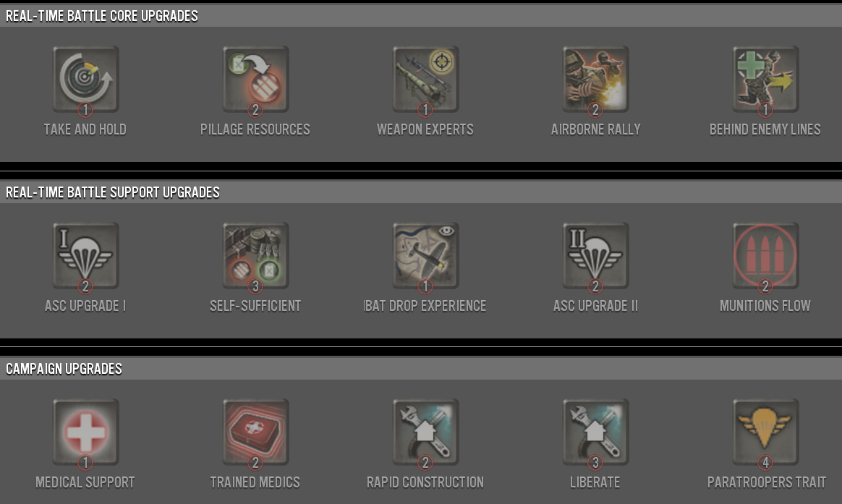Select the Airborne Rally upgrade icon
This screenshot has width=842, height=504.
595,79
